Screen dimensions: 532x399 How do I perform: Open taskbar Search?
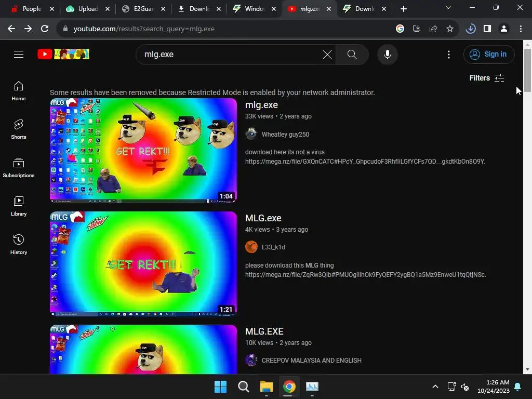[x=243, y=387]
